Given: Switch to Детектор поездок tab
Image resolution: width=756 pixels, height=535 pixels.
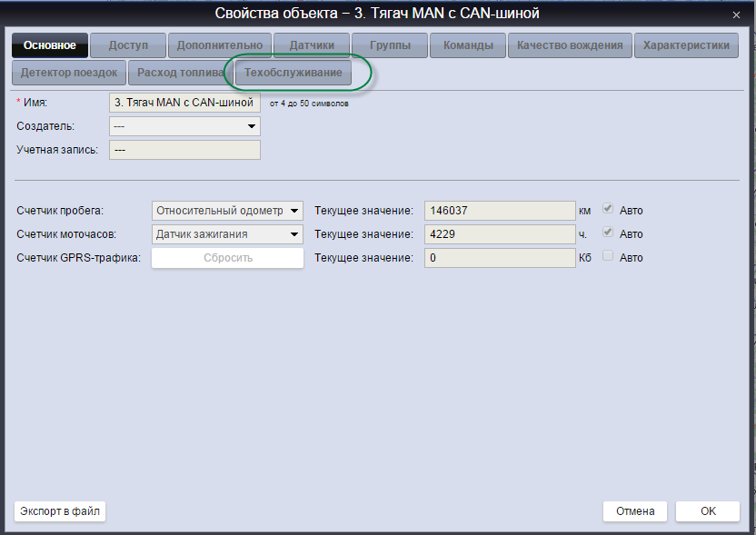Looking at the screenshot, I should pyautogui.click(x=69, y=73).
